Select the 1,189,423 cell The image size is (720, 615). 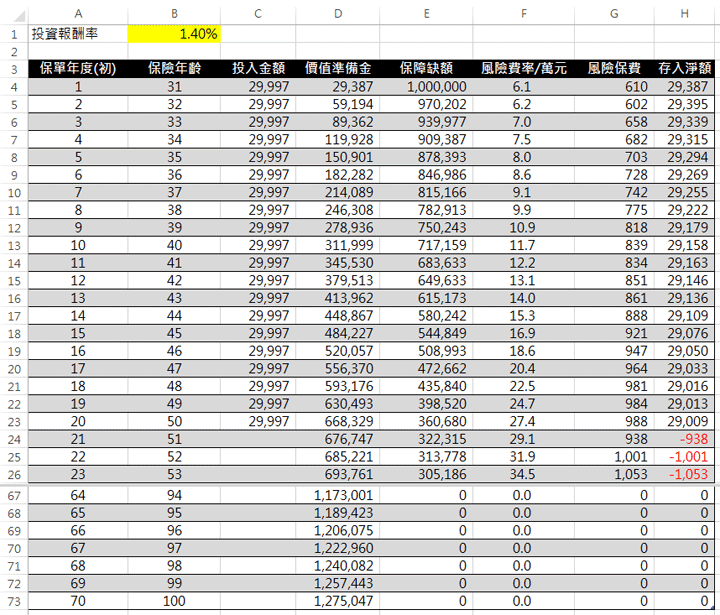338,513
